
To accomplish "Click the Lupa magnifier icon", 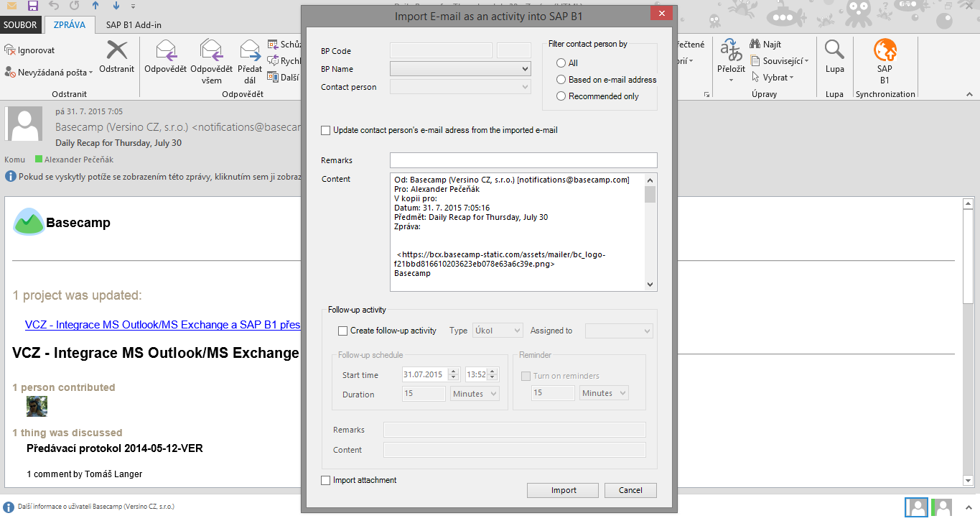I will 834,50.
